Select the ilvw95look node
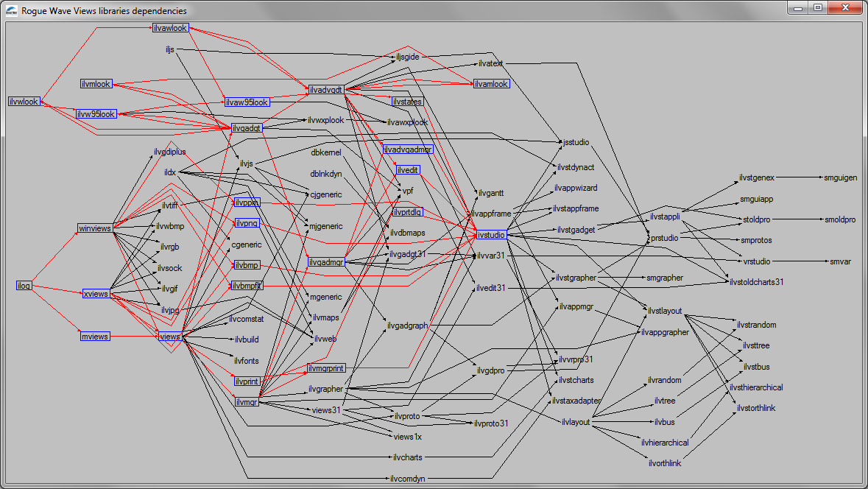 pyautogui.click(x=96, y=114)
